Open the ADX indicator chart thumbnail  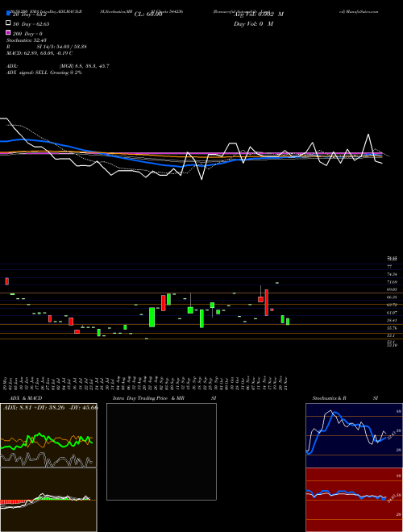point(48,435)
